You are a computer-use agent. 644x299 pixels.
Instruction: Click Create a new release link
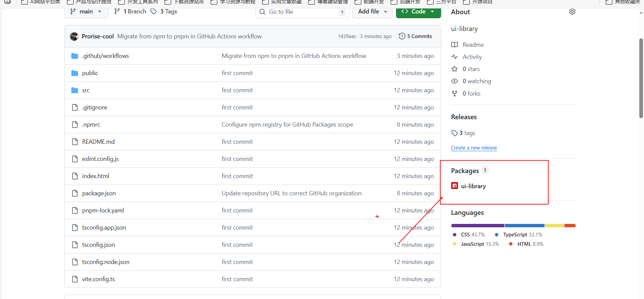(x=474, y=148)
